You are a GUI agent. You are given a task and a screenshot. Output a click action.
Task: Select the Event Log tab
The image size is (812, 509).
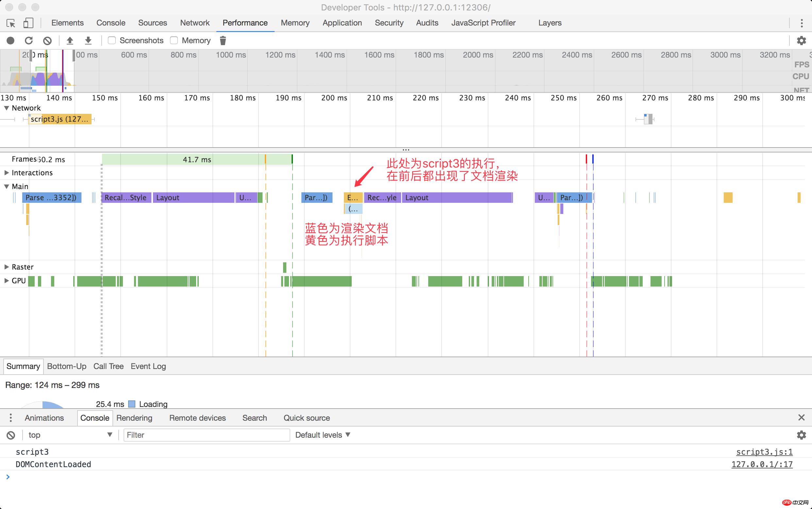[148, 366]
